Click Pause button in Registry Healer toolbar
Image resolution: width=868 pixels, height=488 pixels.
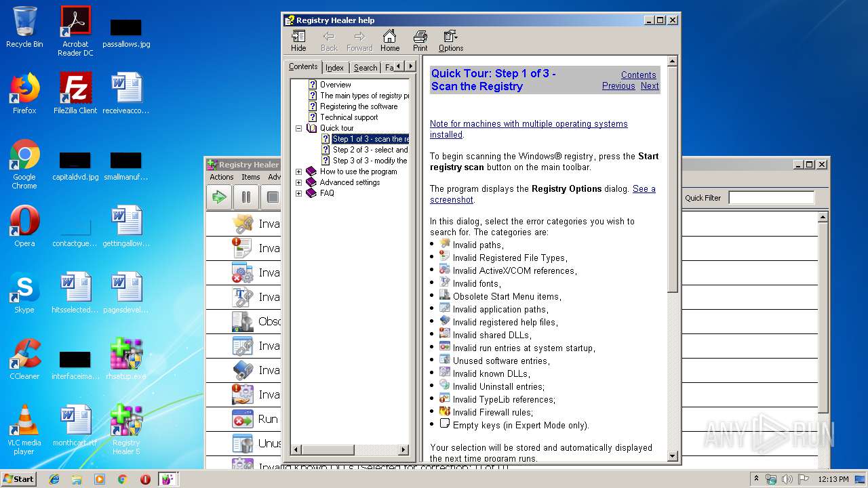point(245,197)
